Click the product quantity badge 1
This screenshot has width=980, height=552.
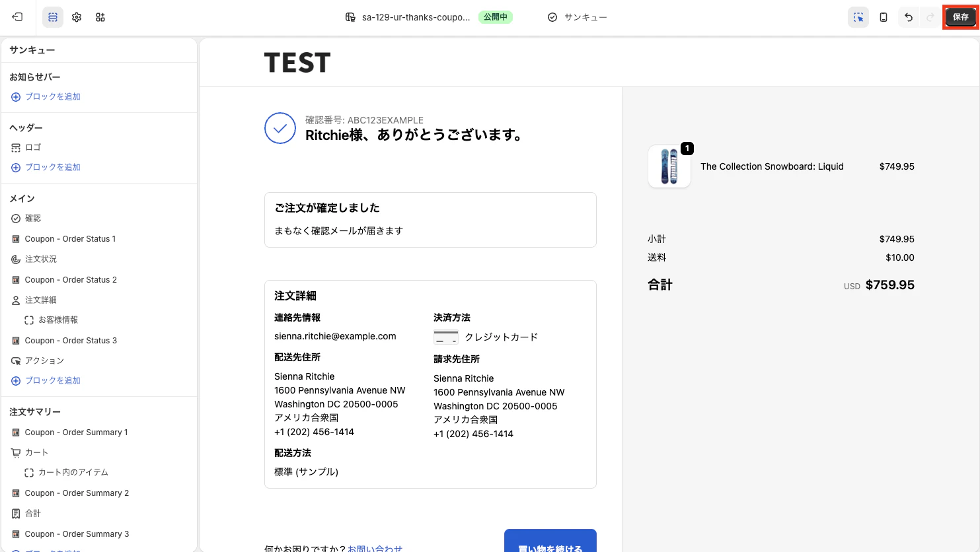(x=687, y=149)
